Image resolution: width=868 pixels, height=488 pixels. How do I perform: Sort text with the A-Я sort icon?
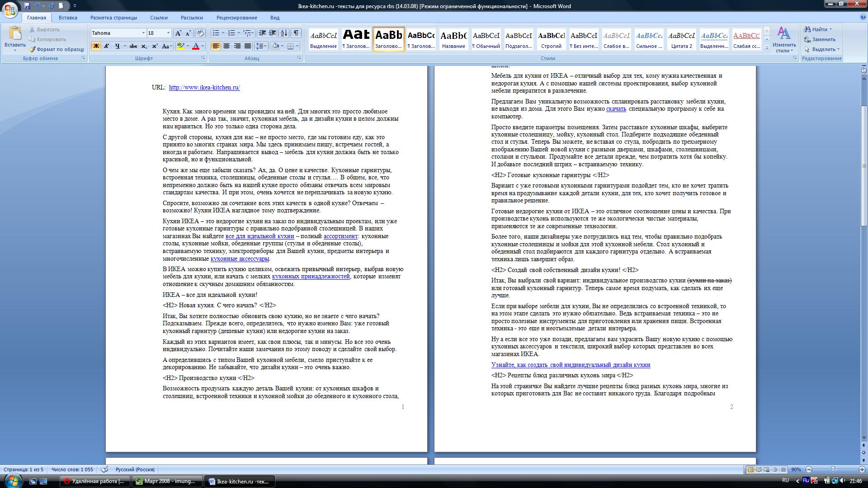click(284, 33)
